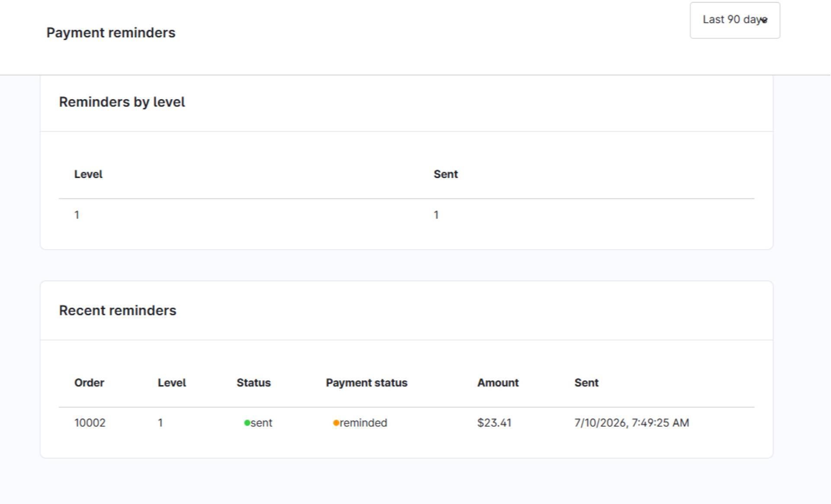Screen dimensions: 831x504
Task: Click the green sent status dot
Action: pos(247,423)
